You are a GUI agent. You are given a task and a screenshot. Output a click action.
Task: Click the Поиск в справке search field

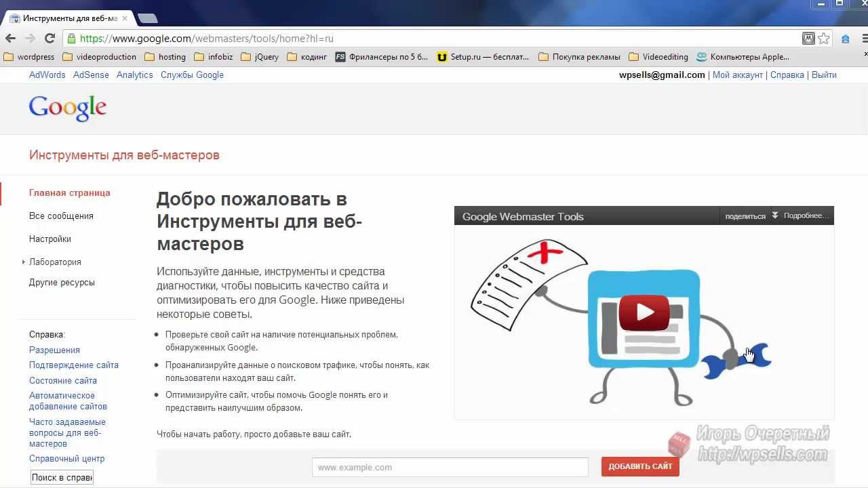pos(62,477)
